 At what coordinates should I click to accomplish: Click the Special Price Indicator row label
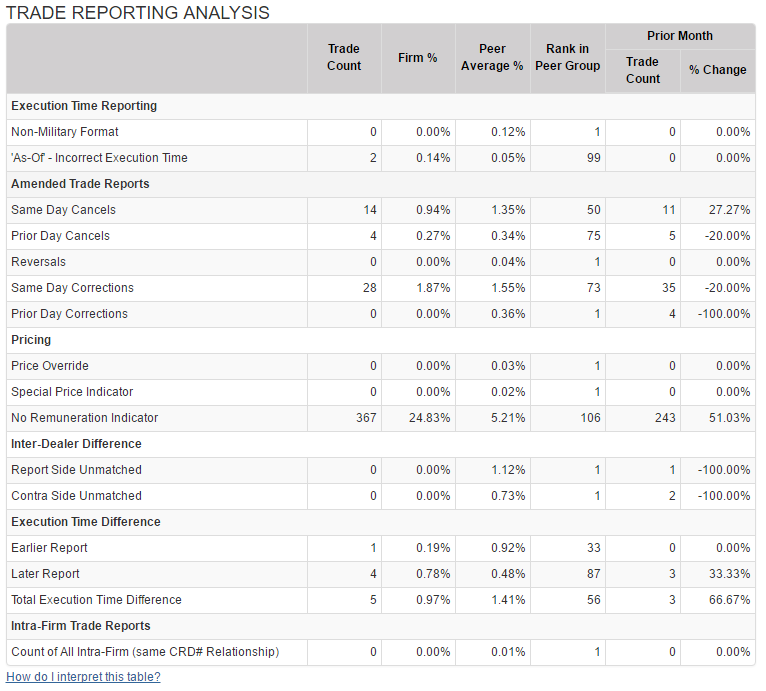(x=72, y=392)
